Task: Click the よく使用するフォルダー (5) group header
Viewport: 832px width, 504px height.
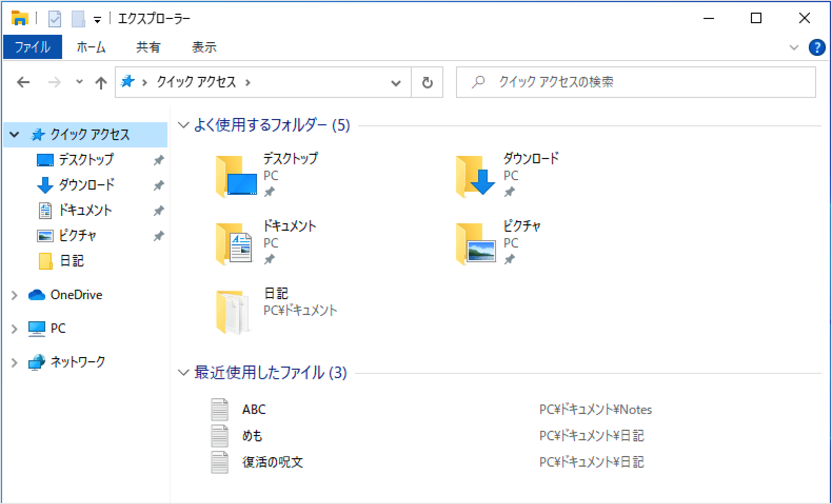Action: [x=272, y=125]
